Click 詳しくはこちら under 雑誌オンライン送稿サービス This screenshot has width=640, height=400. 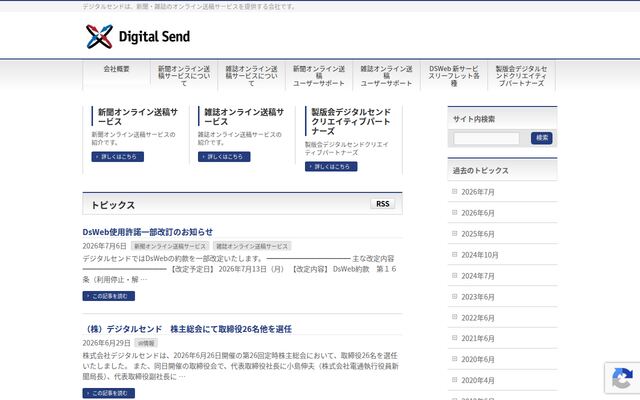pyautogui.click(x=224, y=157)
